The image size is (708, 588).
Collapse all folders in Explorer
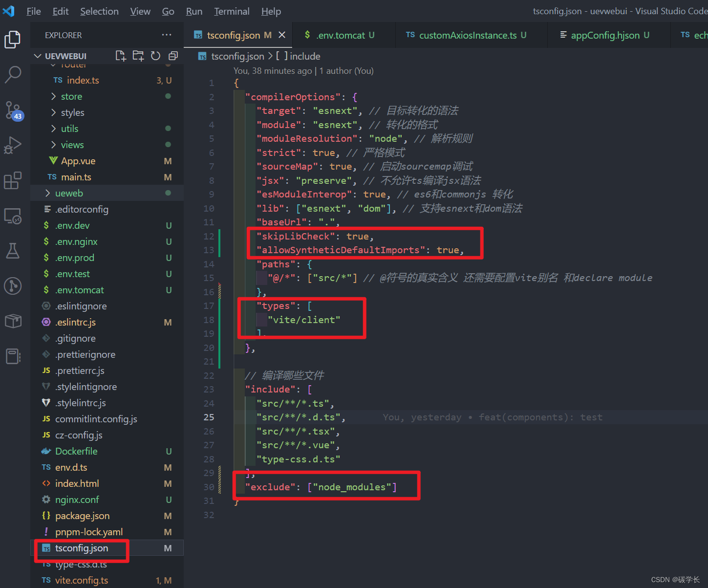tap(173, 56)
